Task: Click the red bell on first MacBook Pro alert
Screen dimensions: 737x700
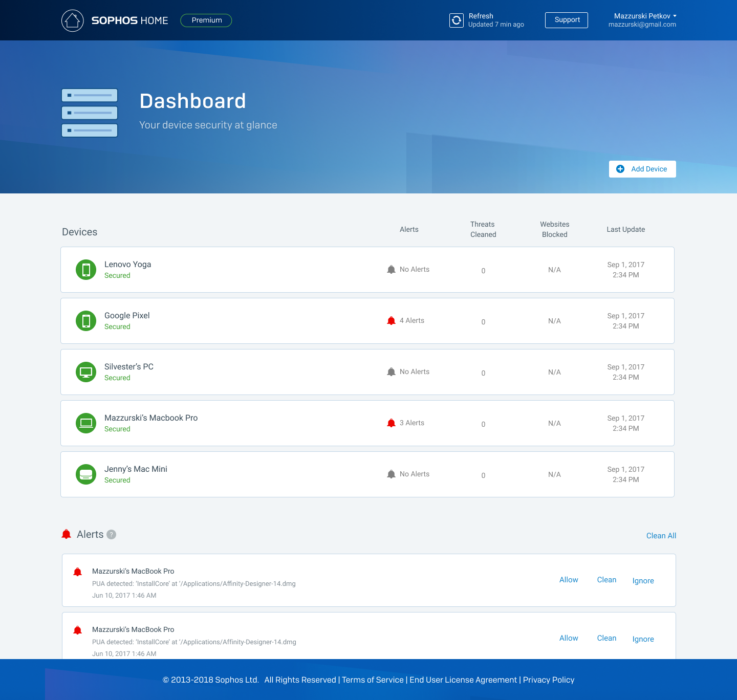Action: point(78,572)
